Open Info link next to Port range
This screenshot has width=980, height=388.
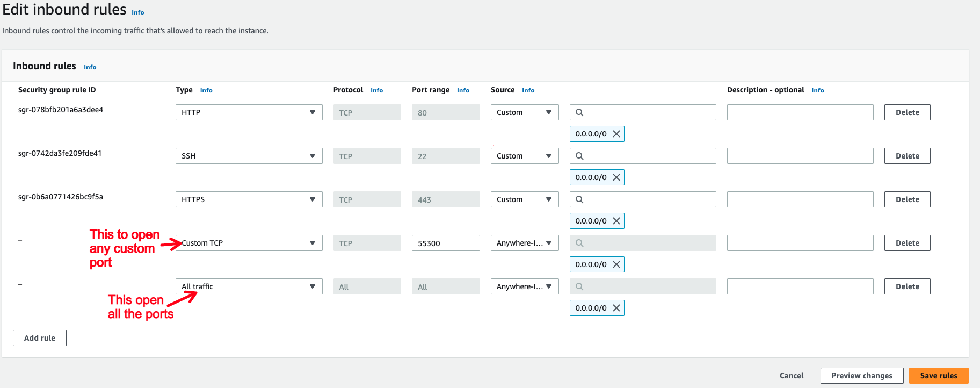(463, 90)
